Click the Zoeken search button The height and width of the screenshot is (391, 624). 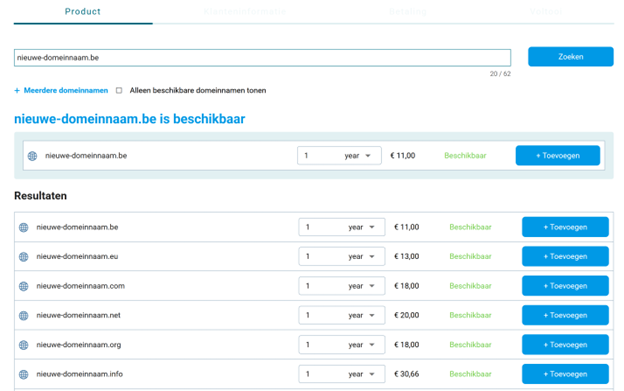click(x=571, y=56)
